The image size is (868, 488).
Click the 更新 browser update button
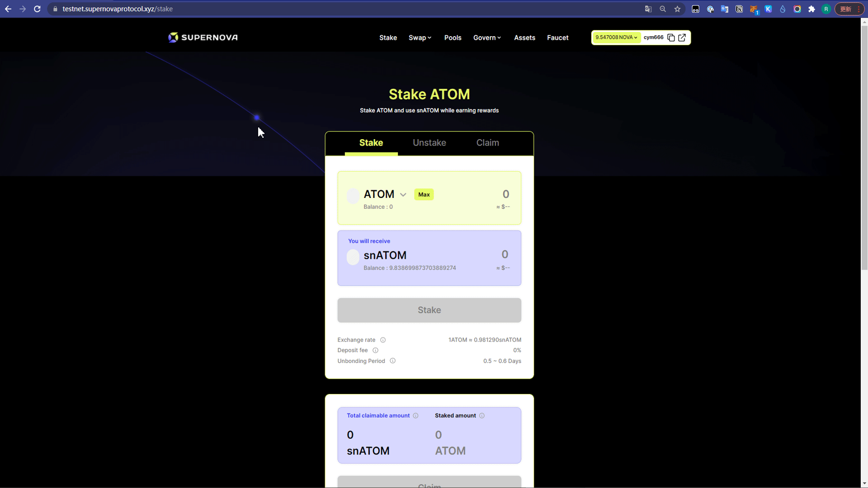pos(849,9)
